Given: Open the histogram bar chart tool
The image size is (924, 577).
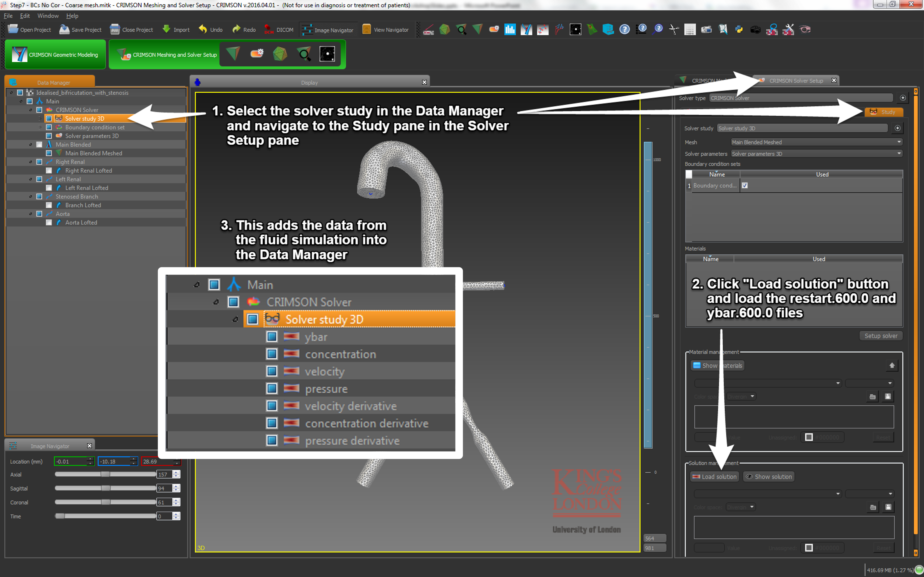Looking at the screenshot, I should point(510,29).
